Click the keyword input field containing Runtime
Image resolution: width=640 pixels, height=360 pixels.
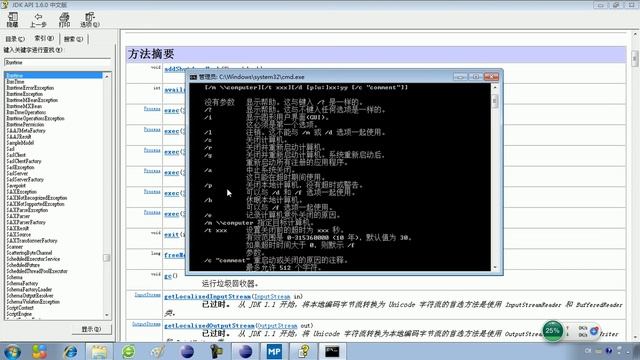[x=58, y=62]
